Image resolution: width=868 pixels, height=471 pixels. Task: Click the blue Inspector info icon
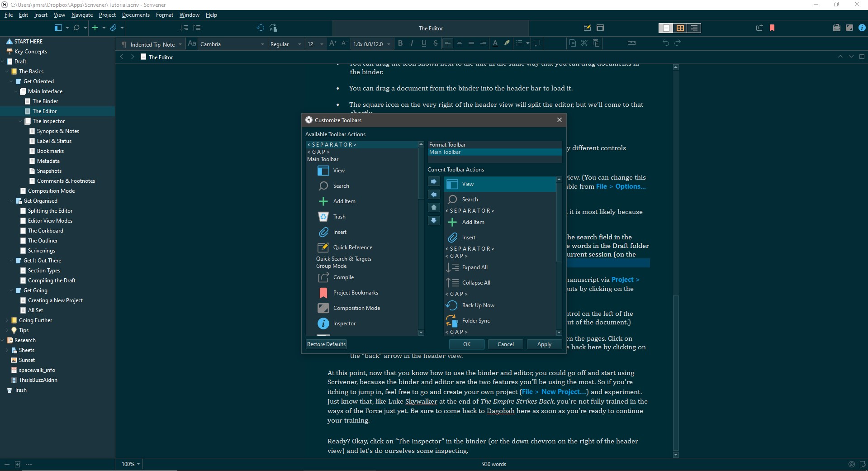[x=862, y=28]
